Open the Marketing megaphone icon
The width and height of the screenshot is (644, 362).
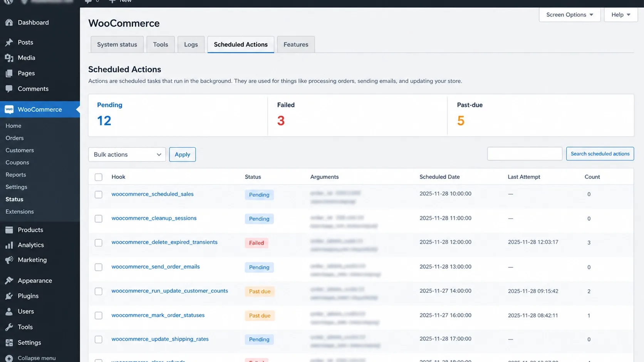[9, 260]
